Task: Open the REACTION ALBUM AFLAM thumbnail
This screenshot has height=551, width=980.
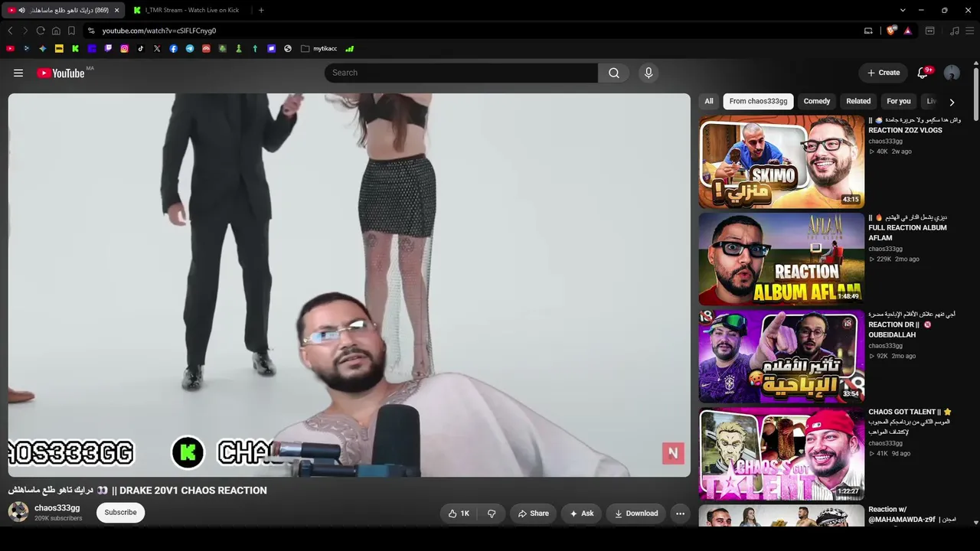Action: [782, 259]
